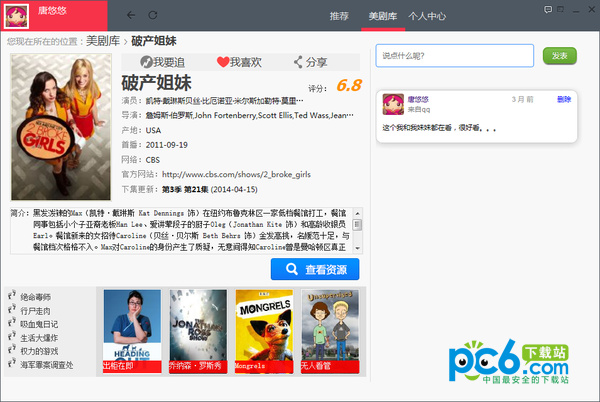The height and width of the screenshot is (402, 600).
Task: Click the 删除 link on the comment
Action: (564, 100)
